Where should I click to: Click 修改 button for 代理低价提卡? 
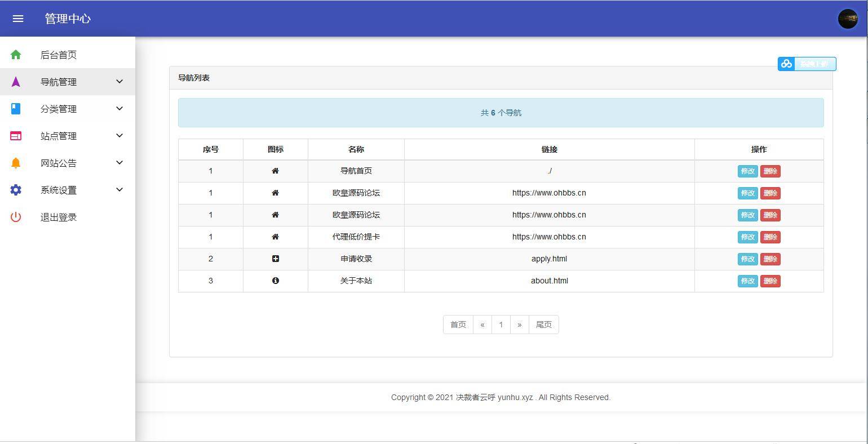pyautogui.click(x=747, y=237)
